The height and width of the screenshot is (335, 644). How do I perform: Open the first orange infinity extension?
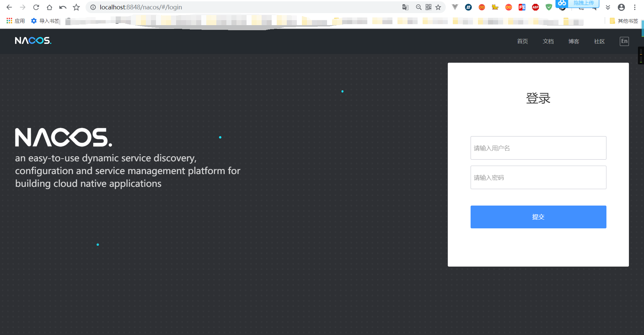point(482,7)
